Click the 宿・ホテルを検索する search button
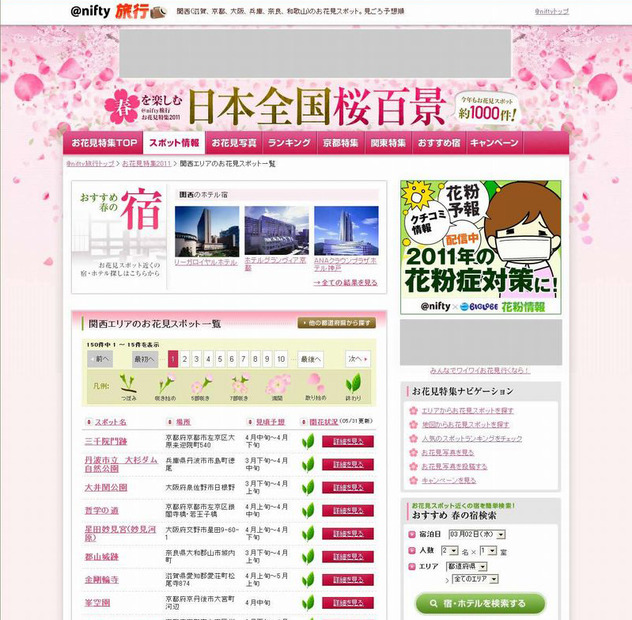 point(480,603)
